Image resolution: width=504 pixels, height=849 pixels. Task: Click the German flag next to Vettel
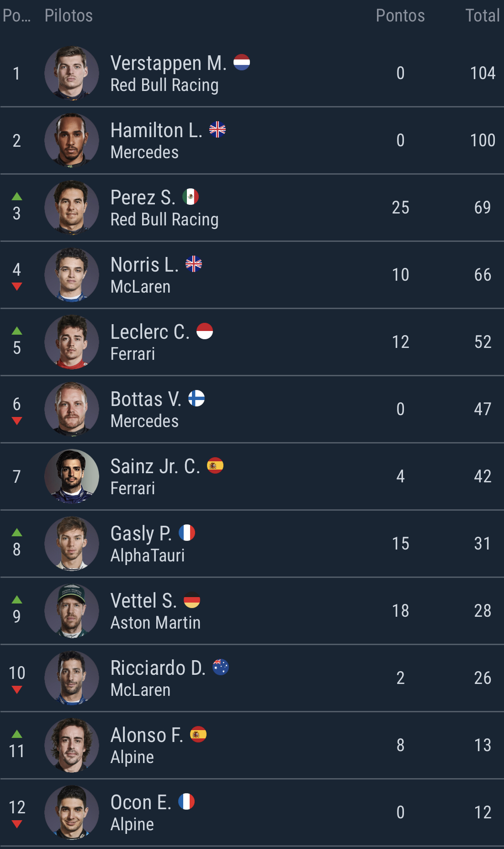point(192,600)
